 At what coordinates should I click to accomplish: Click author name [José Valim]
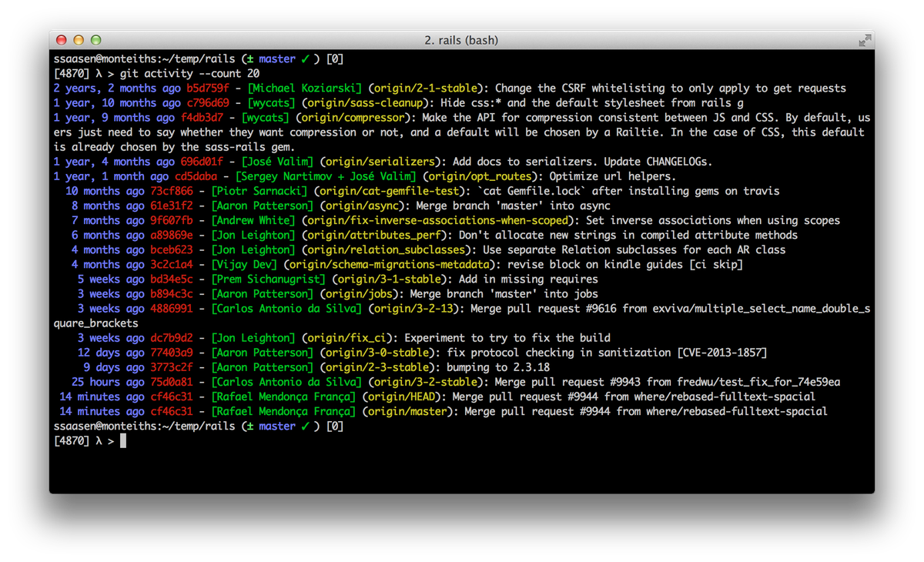pyautogui.click(x=277, y=162)
